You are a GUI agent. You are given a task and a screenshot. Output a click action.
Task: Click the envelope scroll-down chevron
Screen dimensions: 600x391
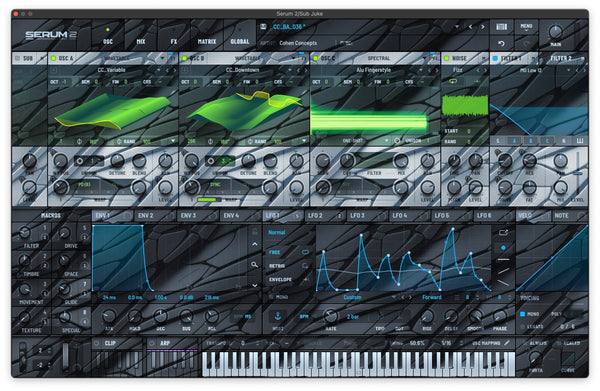[x=255, y=285]
